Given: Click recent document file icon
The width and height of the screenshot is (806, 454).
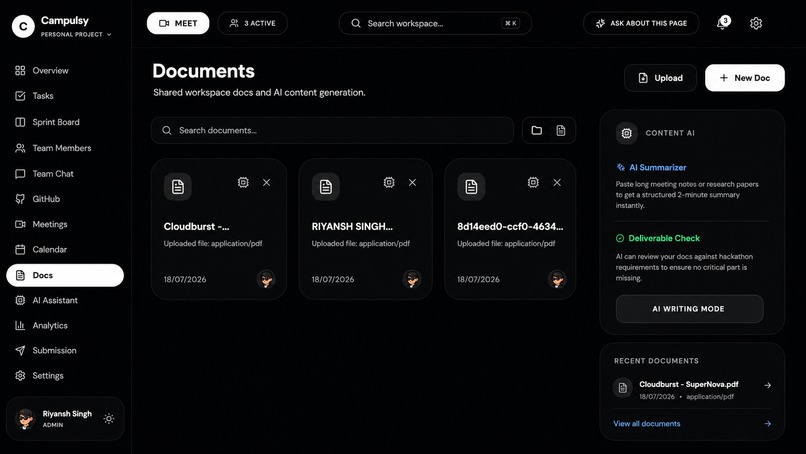Looking at the screenshot, I should [622, 388].
